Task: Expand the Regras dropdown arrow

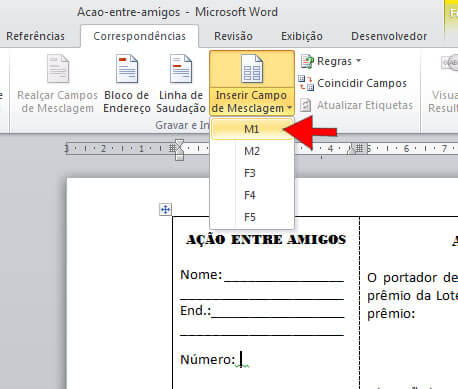Action: (359, 61)
